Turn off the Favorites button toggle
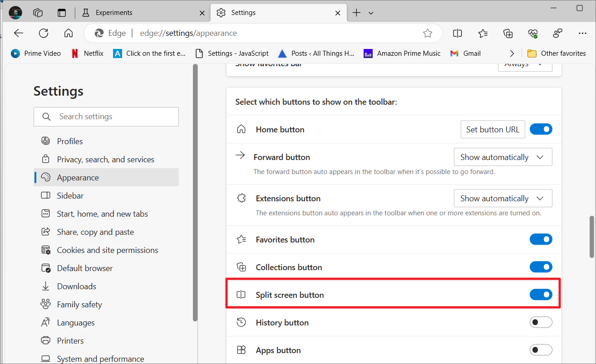Image resolution: width=596 pixels, height=364 pixels. coord(541,239)
